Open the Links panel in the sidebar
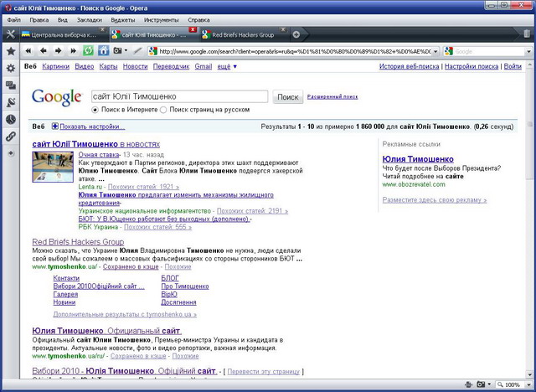Screen dimensions: 536x392 click(10, 136)
